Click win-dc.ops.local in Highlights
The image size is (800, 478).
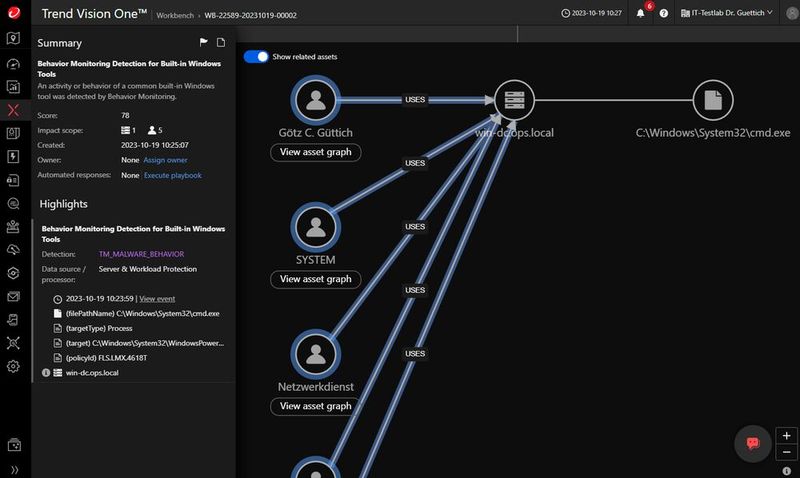92,373
